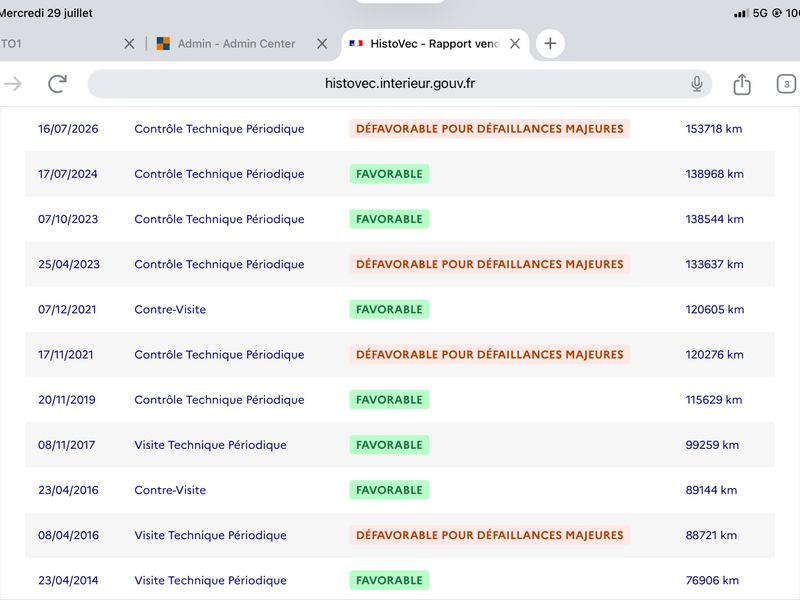
Task: Click the Favorable badge on the 07/10/2023 row
Action: click(389, 219)
